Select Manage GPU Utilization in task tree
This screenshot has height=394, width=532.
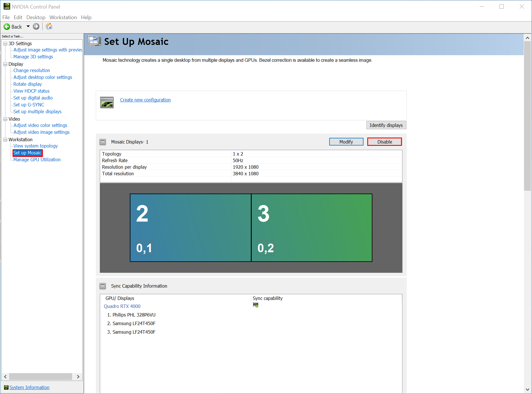pyautogui.click(x=37, y=160)
